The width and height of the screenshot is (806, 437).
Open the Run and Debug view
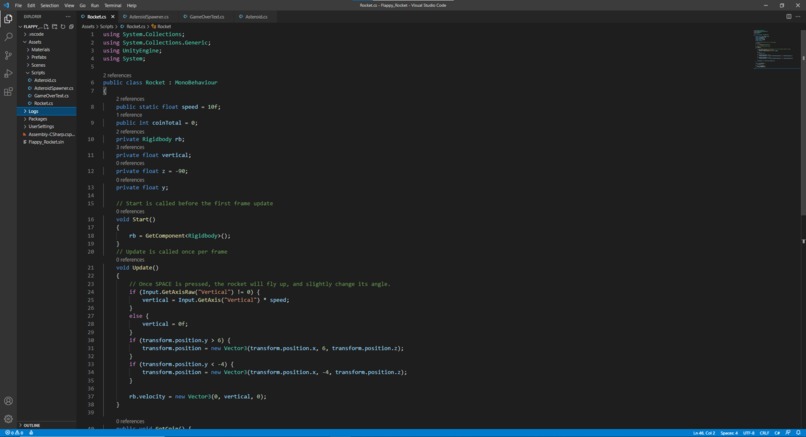coord(8,74)
